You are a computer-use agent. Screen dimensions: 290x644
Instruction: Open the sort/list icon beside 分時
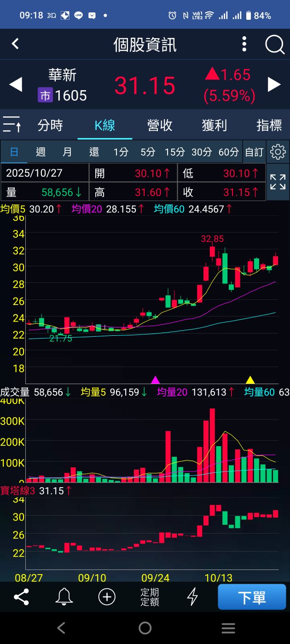[x=12, y=125]
